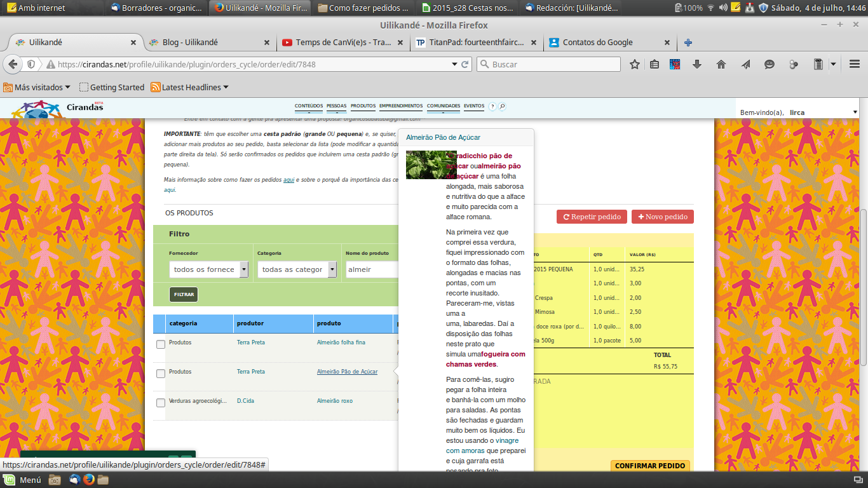Click the 'Repetir pedido' button
This screenshot has height=488, width=868.
click(x=592, y=217)
